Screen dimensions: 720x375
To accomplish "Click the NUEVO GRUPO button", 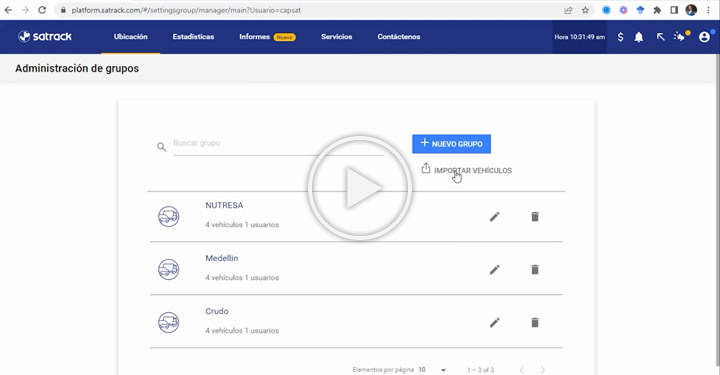I will pyautogui.click(x=451, y=144).
